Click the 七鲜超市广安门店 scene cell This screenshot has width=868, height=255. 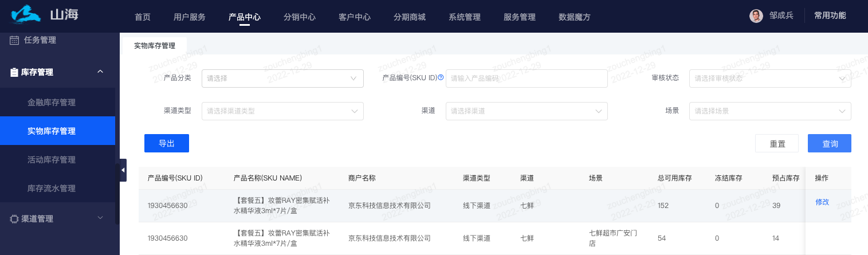coord(613,238)
